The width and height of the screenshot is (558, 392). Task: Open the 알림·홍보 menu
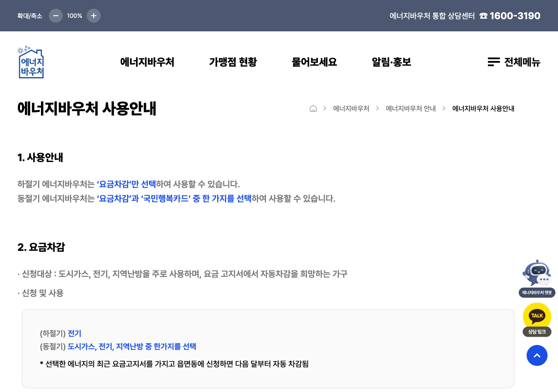point(391,62)
